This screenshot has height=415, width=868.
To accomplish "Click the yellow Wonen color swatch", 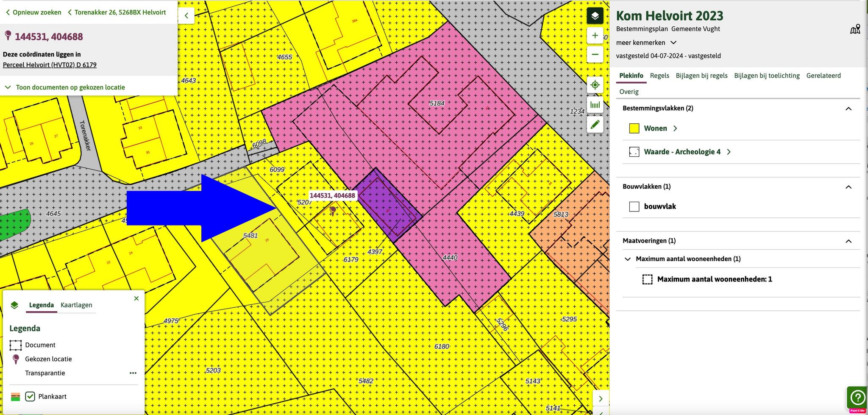I will (x=634, y=128).
